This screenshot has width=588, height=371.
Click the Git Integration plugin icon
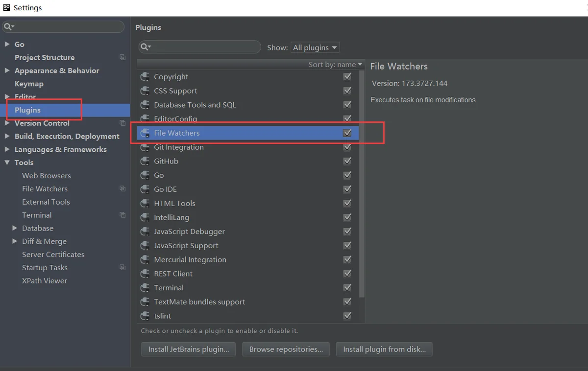point(145,147)
